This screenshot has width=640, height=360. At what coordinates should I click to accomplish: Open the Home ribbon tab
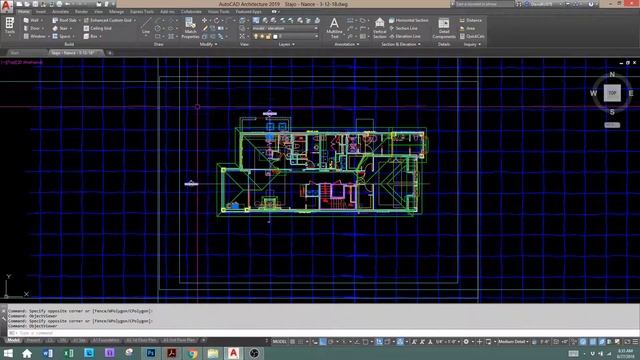click(x=24, y=11)
